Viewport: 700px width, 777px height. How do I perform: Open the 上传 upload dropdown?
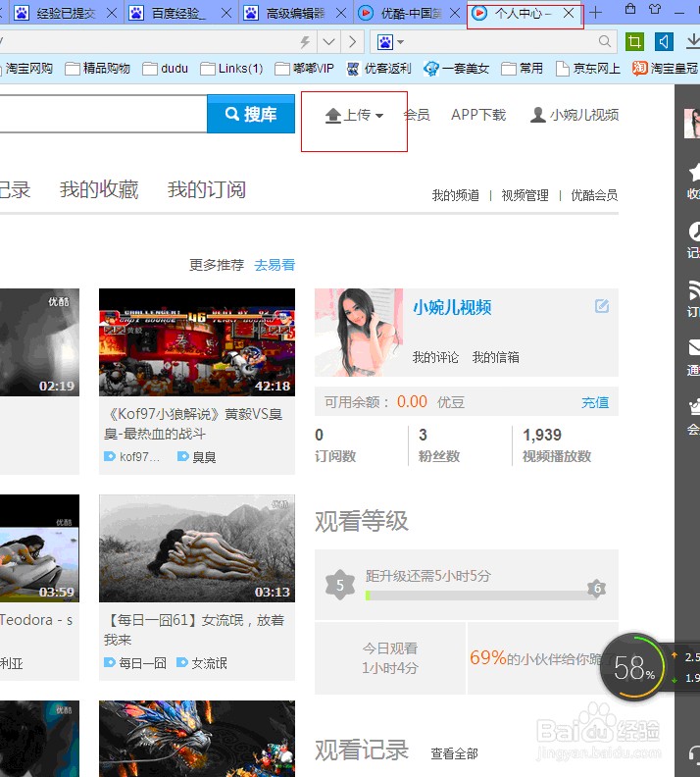coord(354,115)
